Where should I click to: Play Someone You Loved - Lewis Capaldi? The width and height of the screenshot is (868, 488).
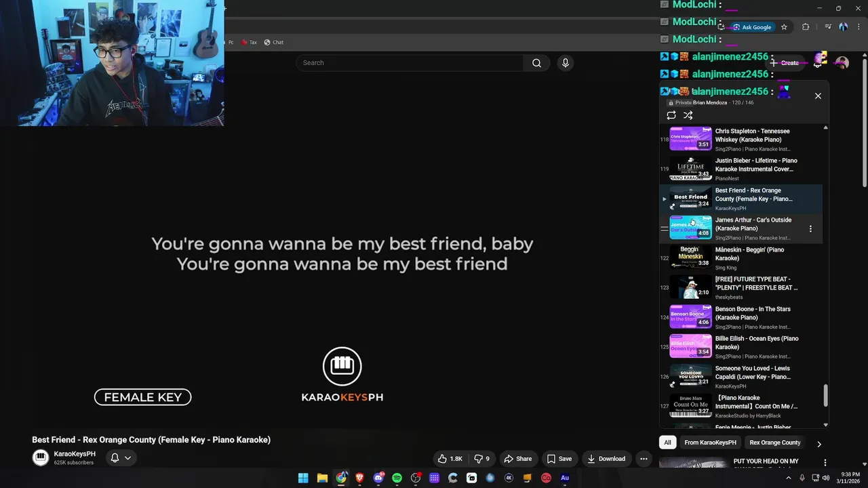pos(741,377)
